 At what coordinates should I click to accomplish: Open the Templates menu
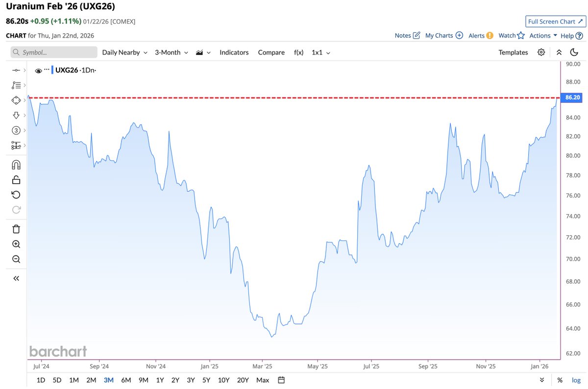pyautogui.click(x=513, y=52)
